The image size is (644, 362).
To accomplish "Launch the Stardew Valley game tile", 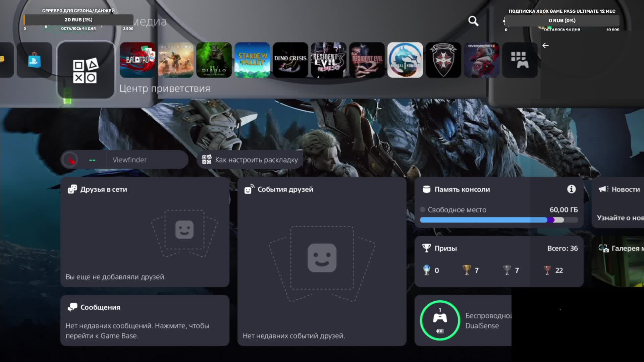I will 253,60.
